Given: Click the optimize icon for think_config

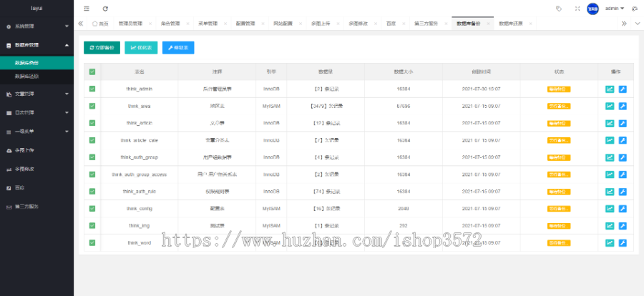Looking at the screenshot, I should click(610, 209).
